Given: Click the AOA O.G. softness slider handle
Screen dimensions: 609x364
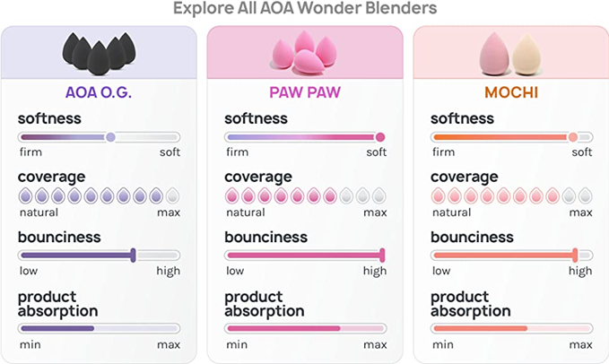Looking at the screenshot, I should point(110,137).
